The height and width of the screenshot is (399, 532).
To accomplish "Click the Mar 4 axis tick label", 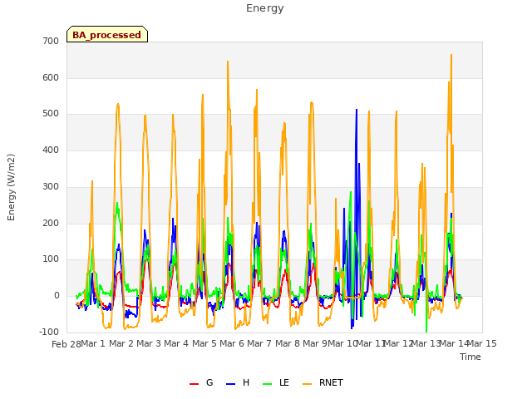I will click(176, 343).
